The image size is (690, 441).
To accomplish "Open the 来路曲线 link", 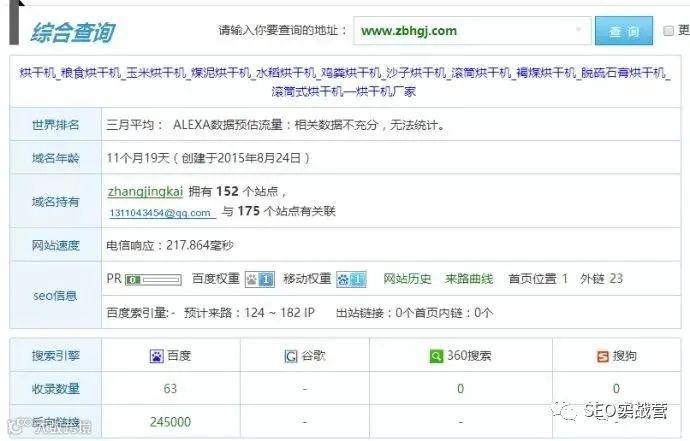I will coord(469,279).
